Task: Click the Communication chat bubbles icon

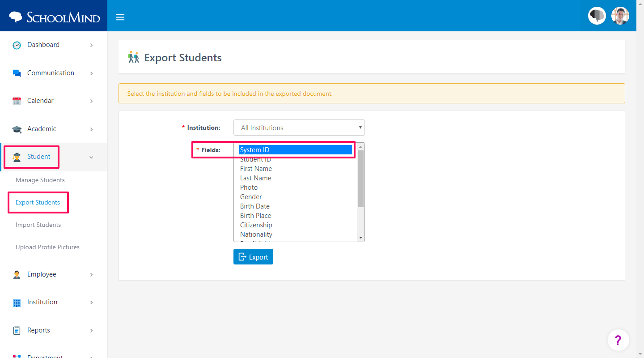Action: 17,73
